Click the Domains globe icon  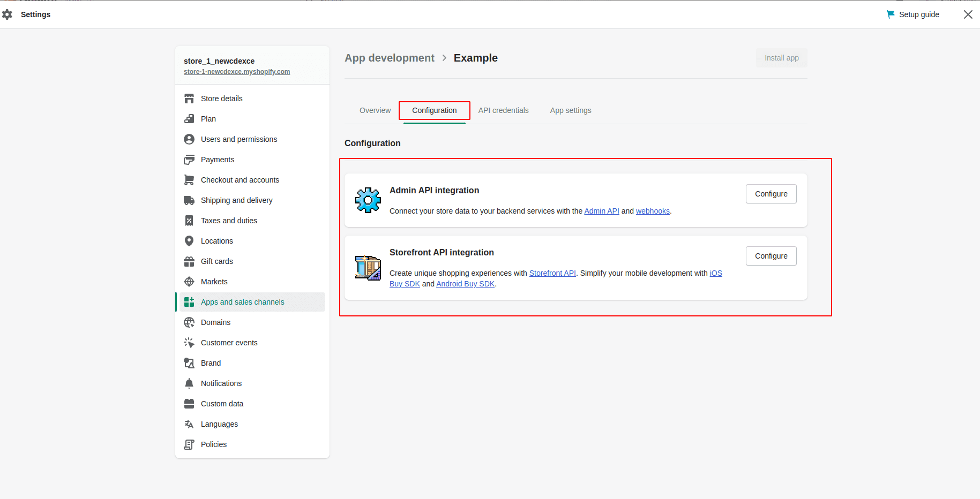coord(189,322)
